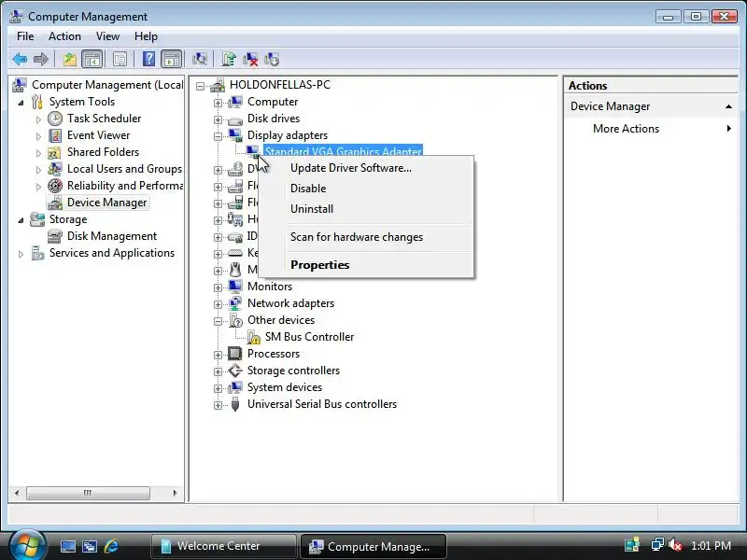Switch to Welcome Center taskbar button
This screenshot has width=747, height=560.
point(223,546)
